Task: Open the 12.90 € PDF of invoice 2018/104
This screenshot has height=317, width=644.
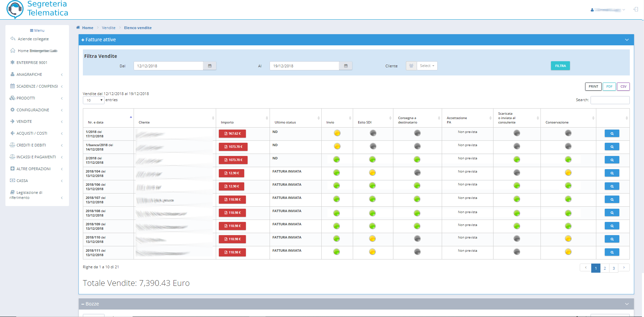Action: click(x=231, y=173)
